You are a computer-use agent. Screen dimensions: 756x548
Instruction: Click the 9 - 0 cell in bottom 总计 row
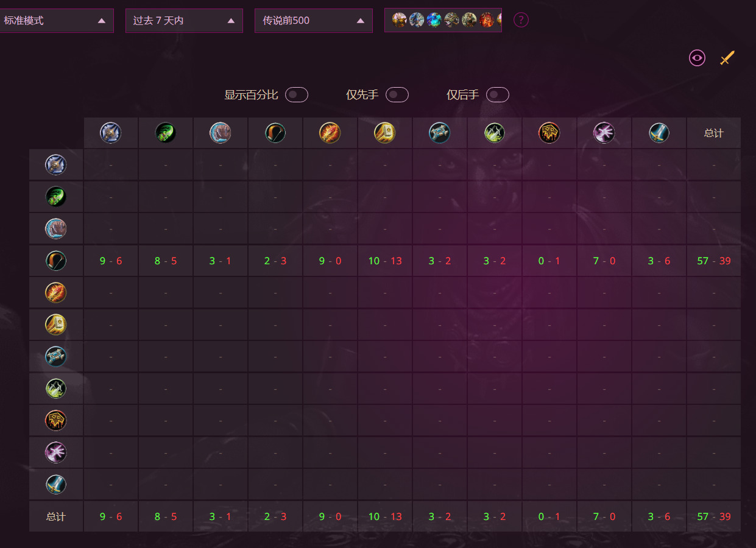[x=330, y=516]
